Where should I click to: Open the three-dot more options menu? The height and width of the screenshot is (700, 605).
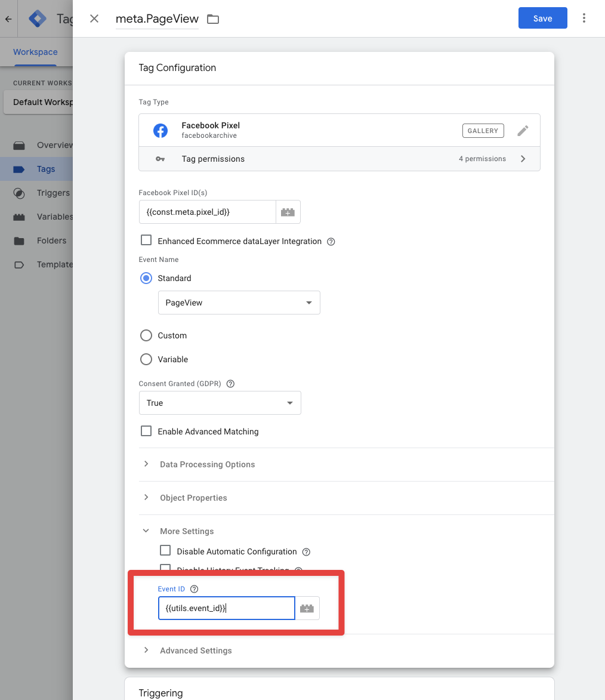click(x=584, y=18)
